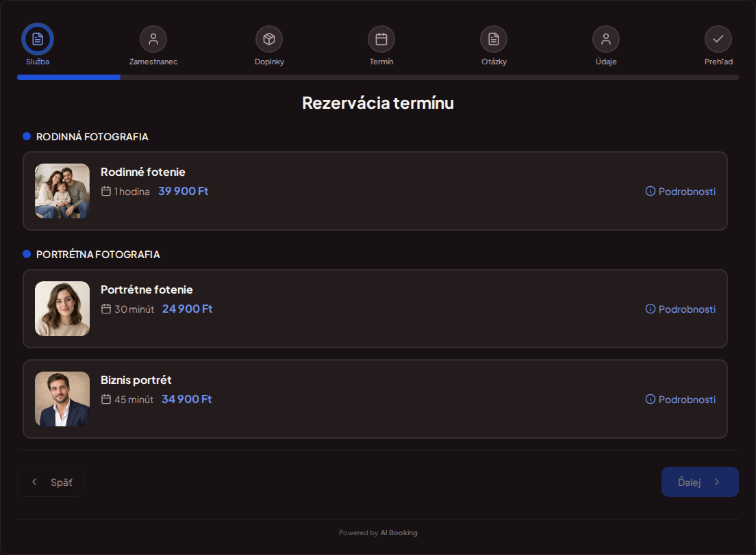
Task: Choose the Biznis portrét service title
Action: [x=136, y=380]
